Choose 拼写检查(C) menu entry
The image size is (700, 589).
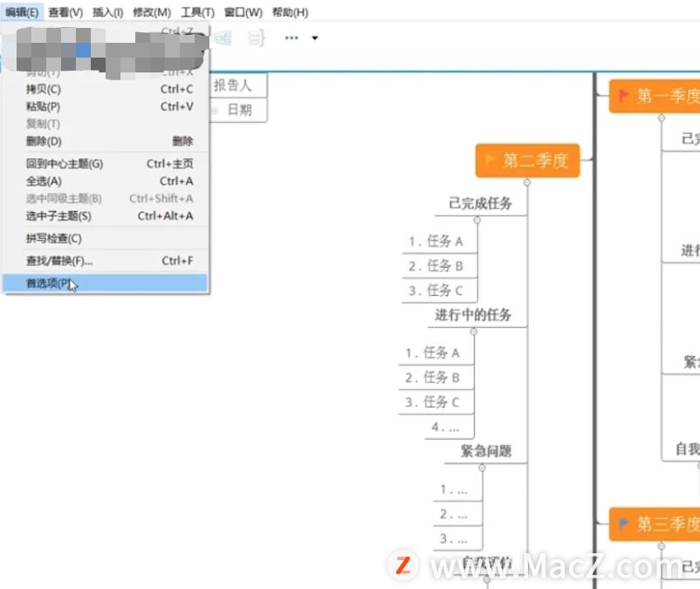(106, 238)
